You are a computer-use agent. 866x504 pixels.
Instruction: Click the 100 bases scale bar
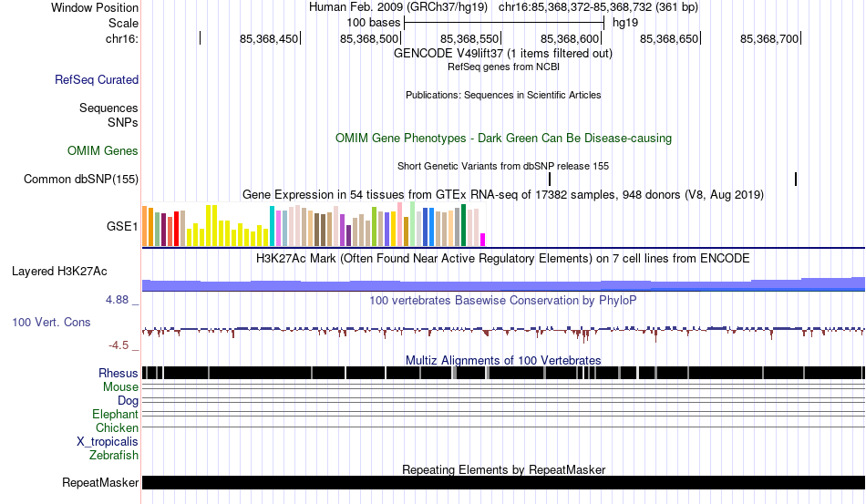pos(504,23)
